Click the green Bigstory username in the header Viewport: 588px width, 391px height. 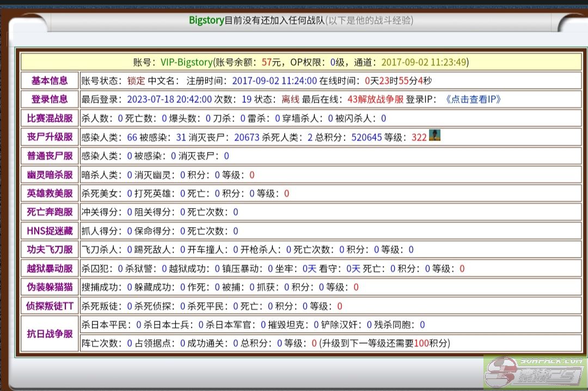click(x=206, y=21)
